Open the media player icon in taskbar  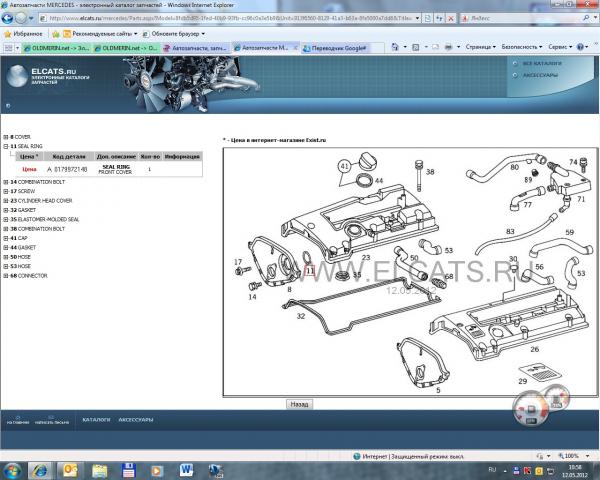(x=157, y=471)
